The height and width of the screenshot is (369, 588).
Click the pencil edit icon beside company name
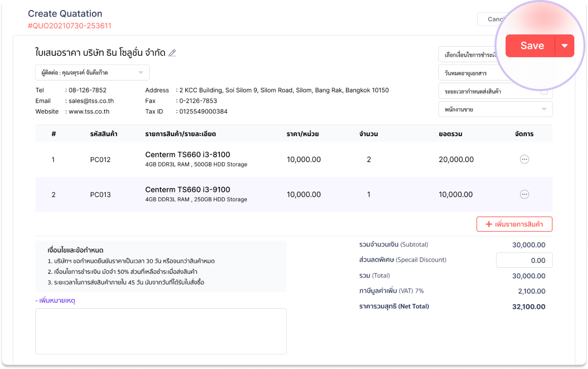[172, 53]
